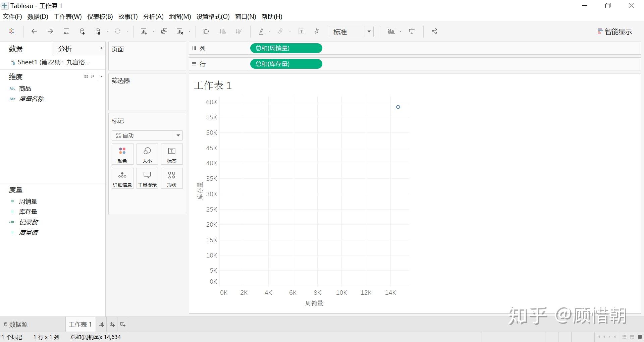Toggle mark labels with the T icon
Image resolution: width=644 pixels, height=342 pixels.
coord(301,31)
